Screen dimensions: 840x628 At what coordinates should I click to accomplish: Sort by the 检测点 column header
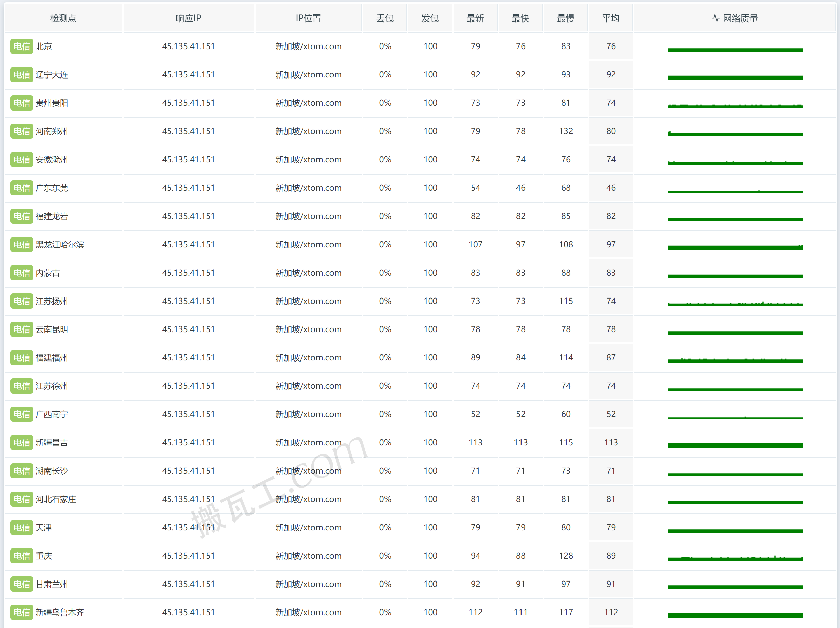(x=63, y=18)
